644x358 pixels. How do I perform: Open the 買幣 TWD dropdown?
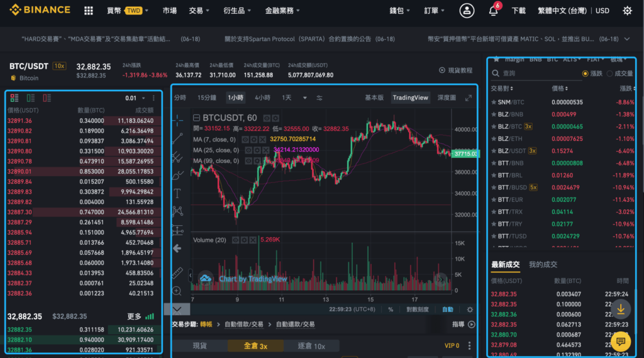127,11
